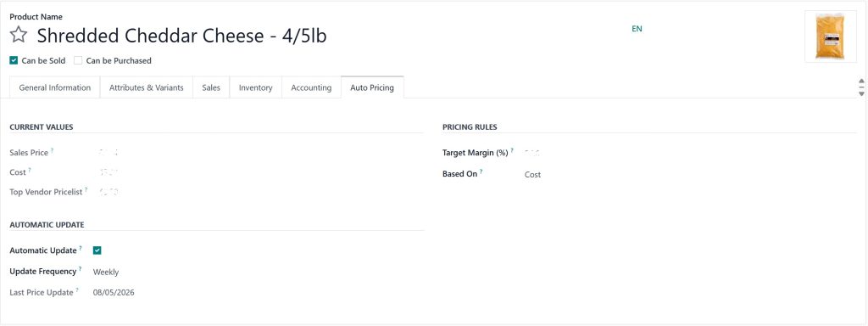The width and height of the screenshot is (868, 326).
Task: Enable the Can be Purchased checkbox
Action: pyautogui.click(x=78, y=60)
